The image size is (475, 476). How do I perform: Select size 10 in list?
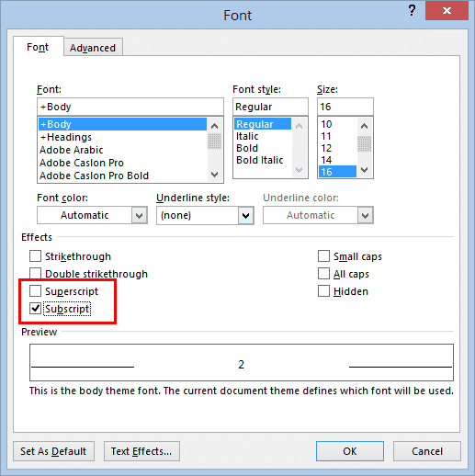point(337,124)
